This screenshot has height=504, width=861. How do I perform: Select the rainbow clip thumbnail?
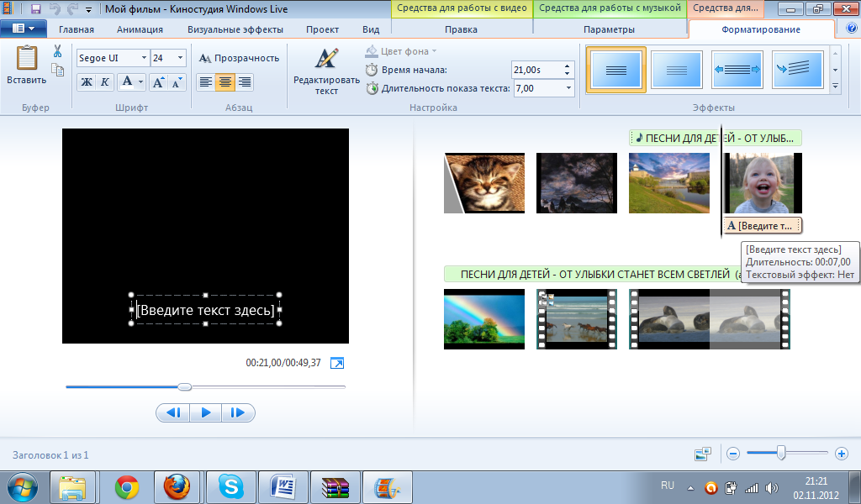[x=483, y=319]
